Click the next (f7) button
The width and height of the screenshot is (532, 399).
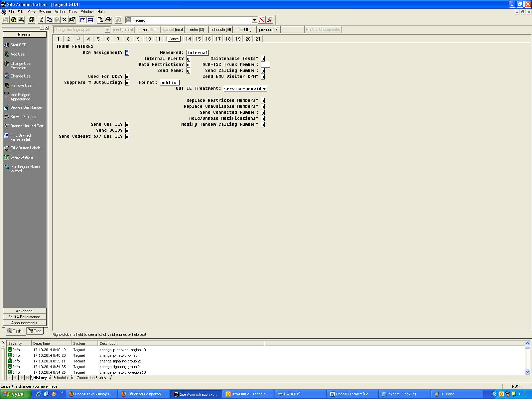point(245,30)
